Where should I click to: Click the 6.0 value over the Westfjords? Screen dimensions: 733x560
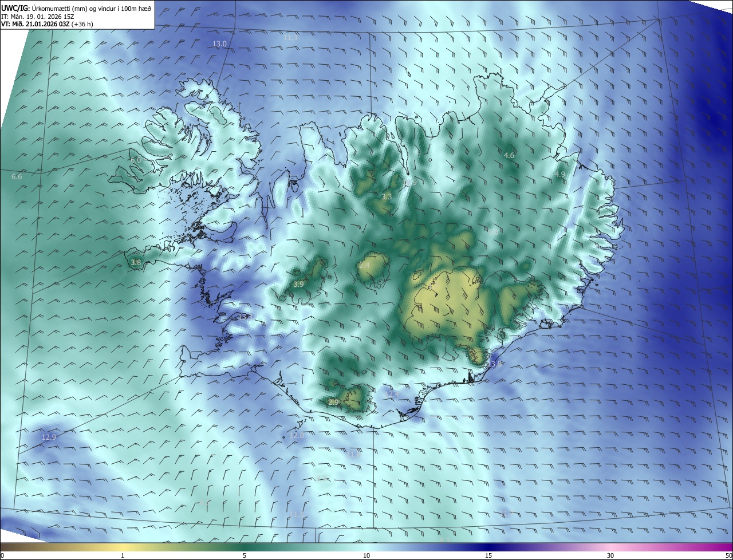pyautogui.click(x=136, y=160)
